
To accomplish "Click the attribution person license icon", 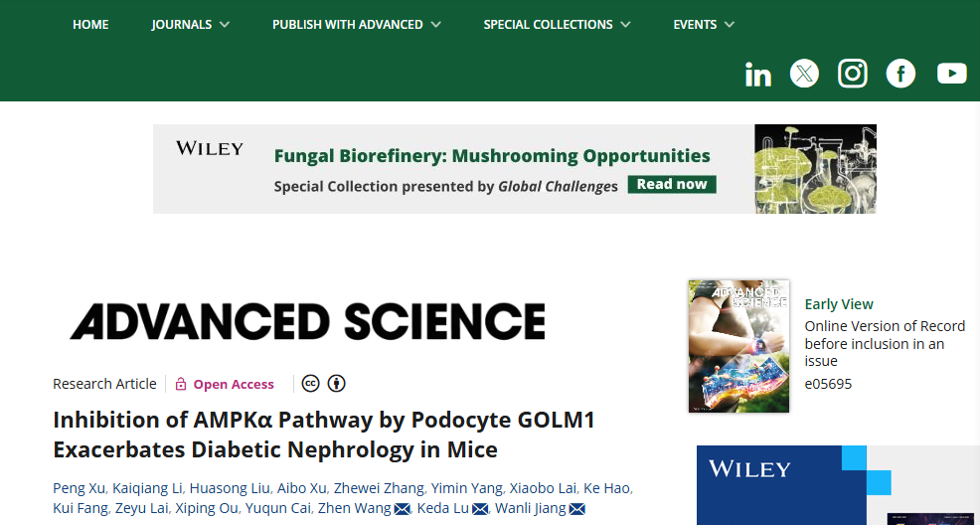I will click(337, 383).
